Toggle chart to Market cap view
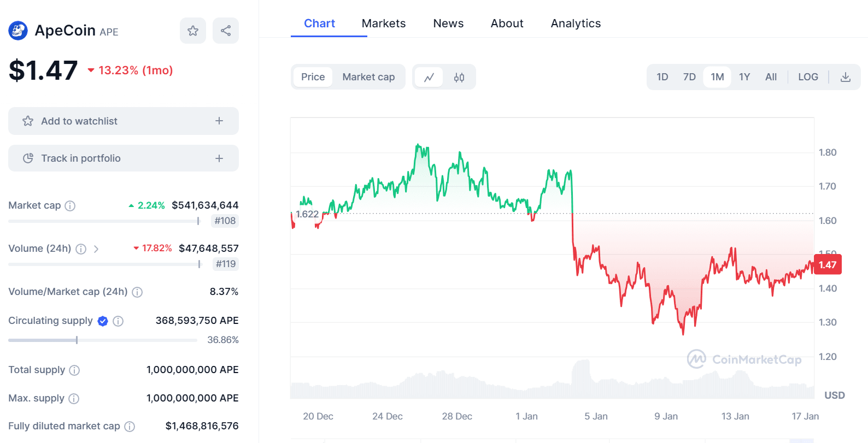The image size is (868, 443). [368, 77]
